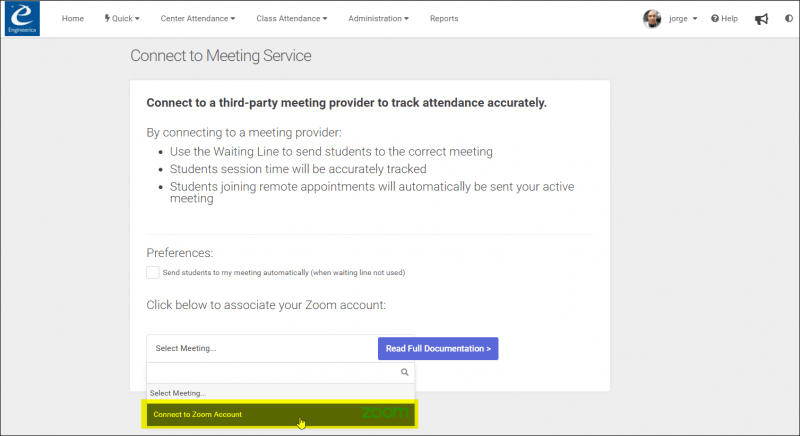Click the search magnifier icon in dropdown

tap(405, 372)
